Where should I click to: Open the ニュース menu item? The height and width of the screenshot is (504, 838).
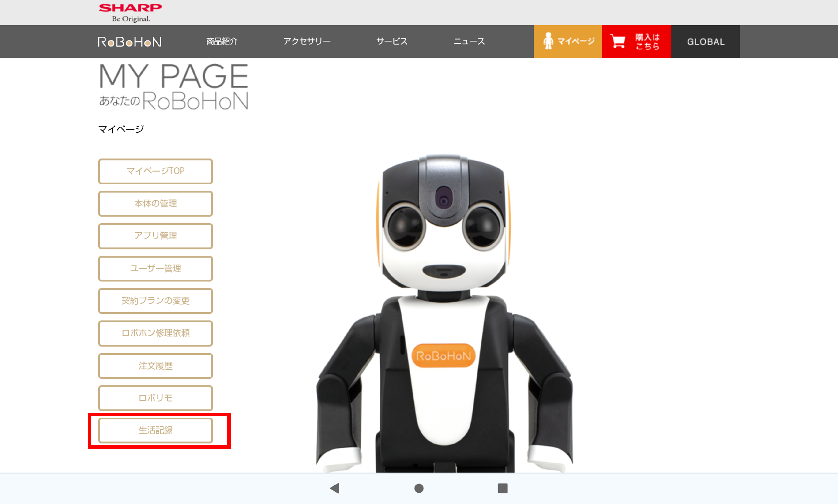[x=469, y=41]
